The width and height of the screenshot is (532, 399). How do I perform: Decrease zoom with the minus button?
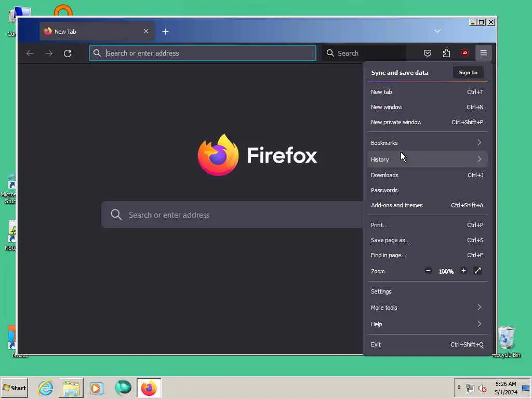428,271
